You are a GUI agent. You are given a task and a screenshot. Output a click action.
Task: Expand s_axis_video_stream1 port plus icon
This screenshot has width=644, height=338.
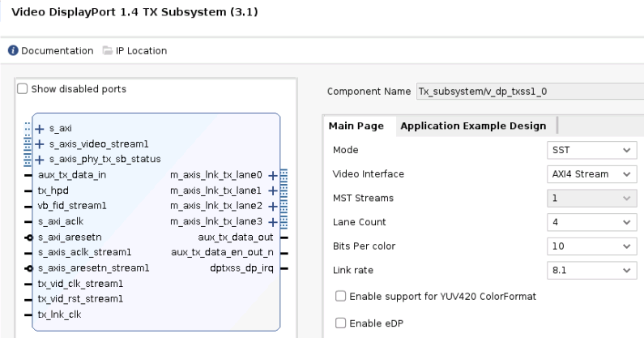39,144
